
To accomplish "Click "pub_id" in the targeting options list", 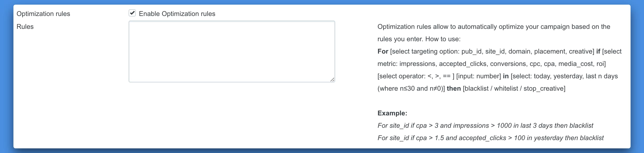I will click(x=471, y=51).
